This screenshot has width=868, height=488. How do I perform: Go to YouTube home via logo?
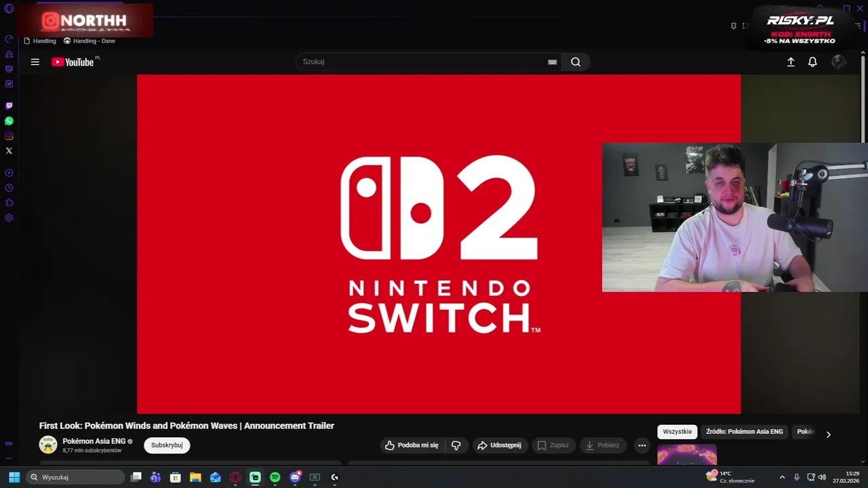73,62
